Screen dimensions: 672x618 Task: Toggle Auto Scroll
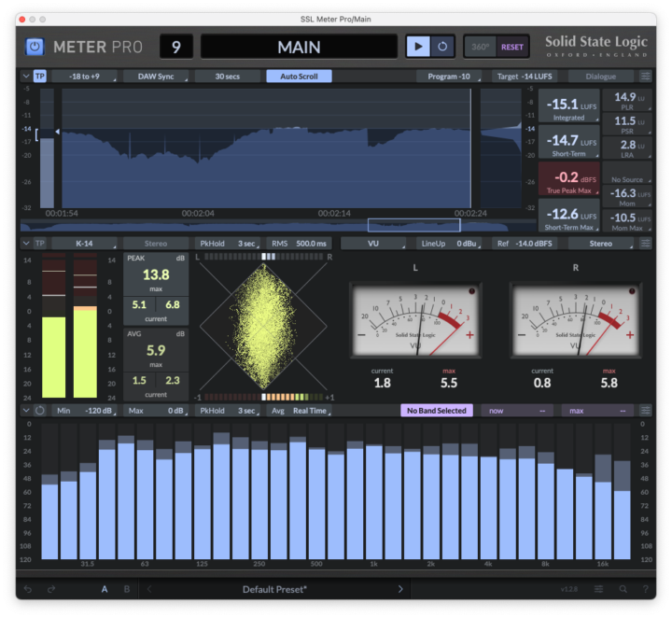pos(299,77)
